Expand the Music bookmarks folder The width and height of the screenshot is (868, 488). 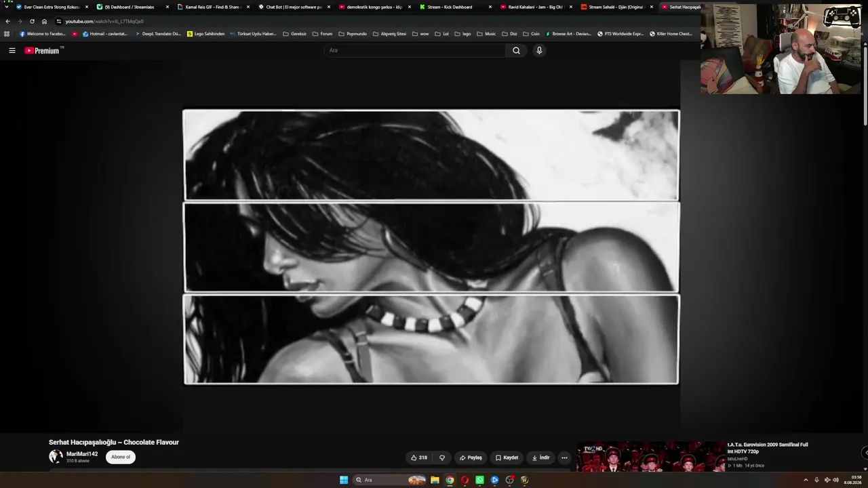486,34
